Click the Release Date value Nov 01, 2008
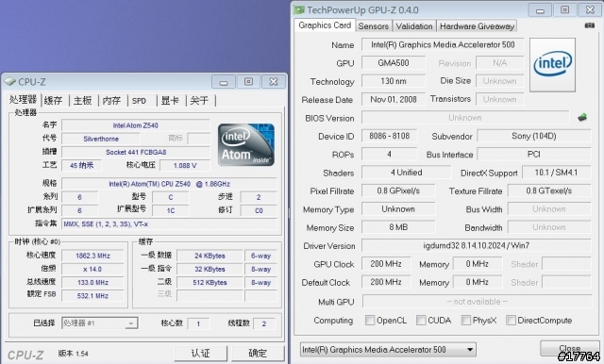Screen dimensions: 604x364 pyautogui.click(x=394, y=99)
